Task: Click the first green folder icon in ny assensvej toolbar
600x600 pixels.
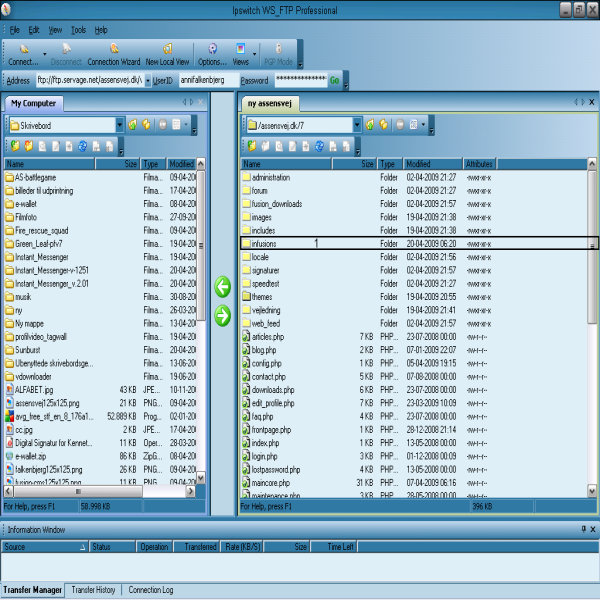Action: pyautogui.click(x=252, y=146)
